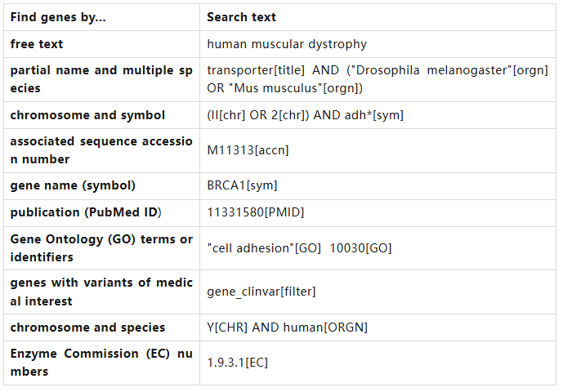
Task: Select the 'gene name (symbol)' label
Action: 73,185
